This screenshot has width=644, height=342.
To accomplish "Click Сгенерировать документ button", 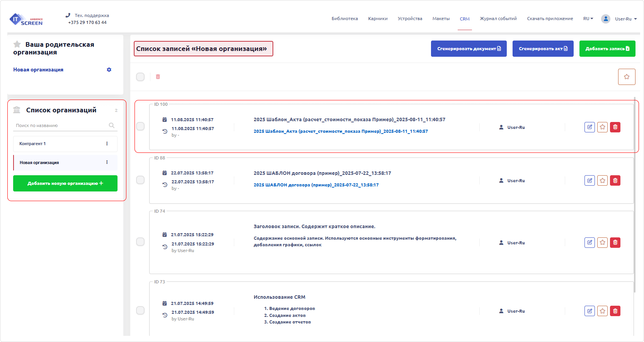I will click(x=469, y=49).
